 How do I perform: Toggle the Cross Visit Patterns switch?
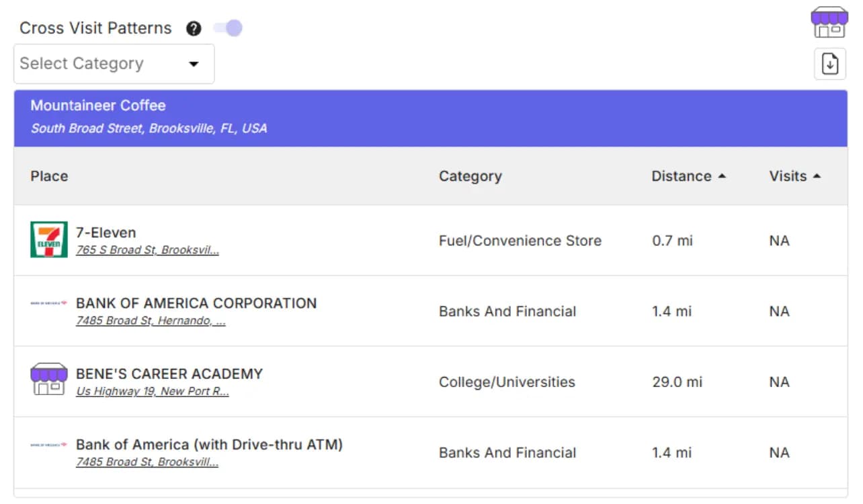[228, 28]
